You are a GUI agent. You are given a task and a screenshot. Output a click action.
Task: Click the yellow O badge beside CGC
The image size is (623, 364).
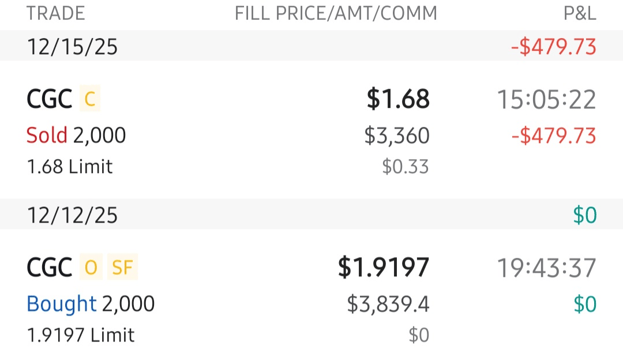(91, 268)
